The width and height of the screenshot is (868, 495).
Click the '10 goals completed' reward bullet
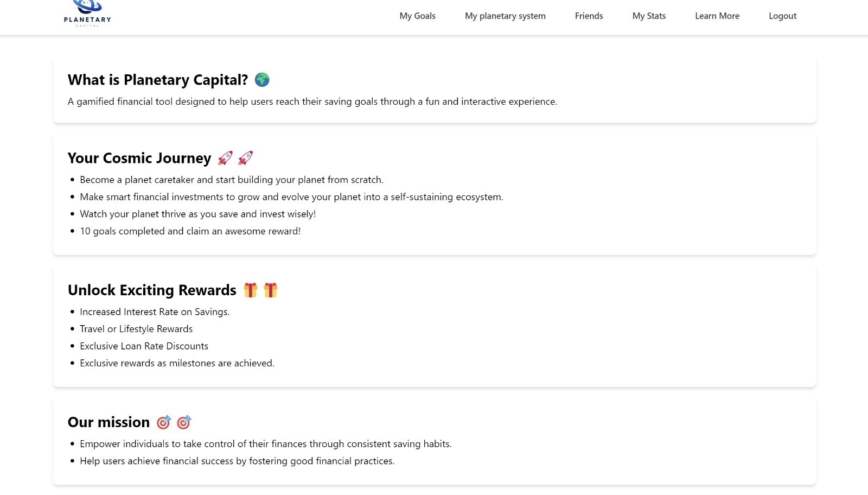(190, 231)
